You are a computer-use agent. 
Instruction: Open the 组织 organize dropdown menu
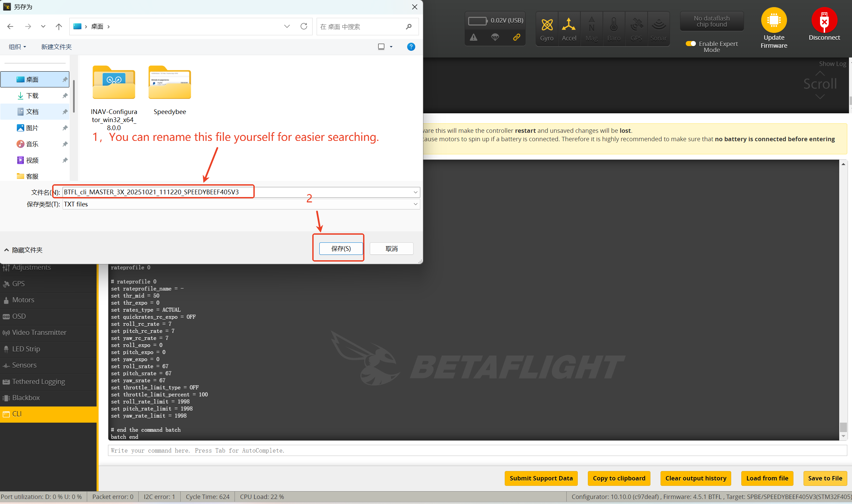click(x=17, y=47)
